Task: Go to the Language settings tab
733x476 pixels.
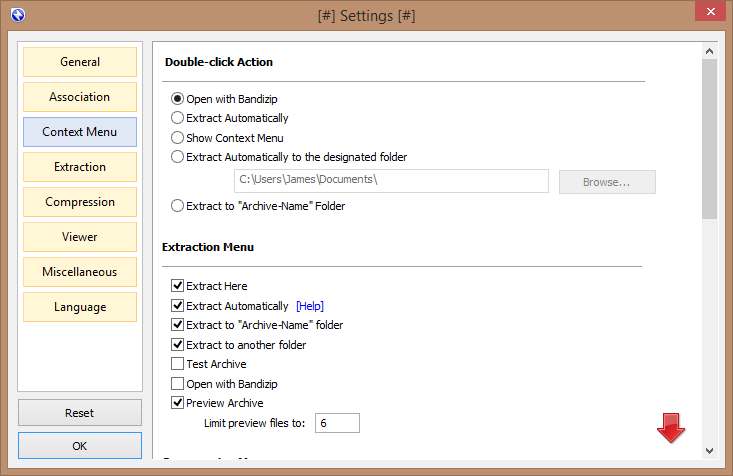Action: tap(80, 307)
